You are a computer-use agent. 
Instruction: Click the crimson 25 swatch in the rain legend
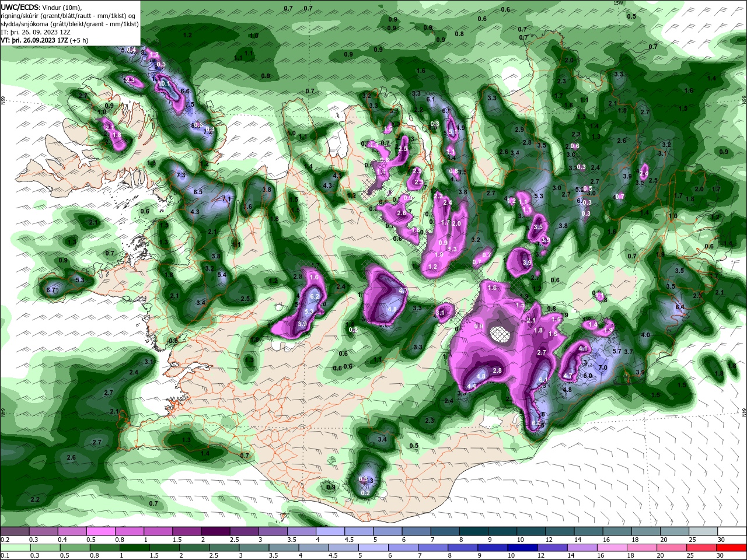(703, 548)
